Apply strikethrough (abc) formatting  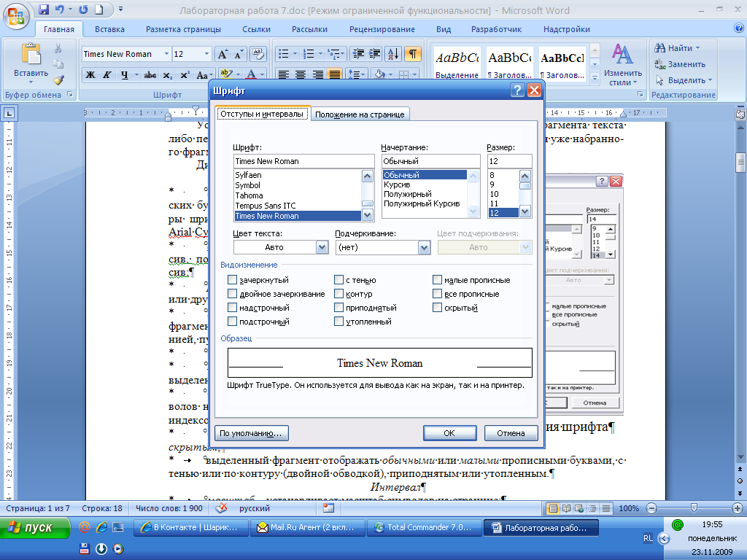150,75
